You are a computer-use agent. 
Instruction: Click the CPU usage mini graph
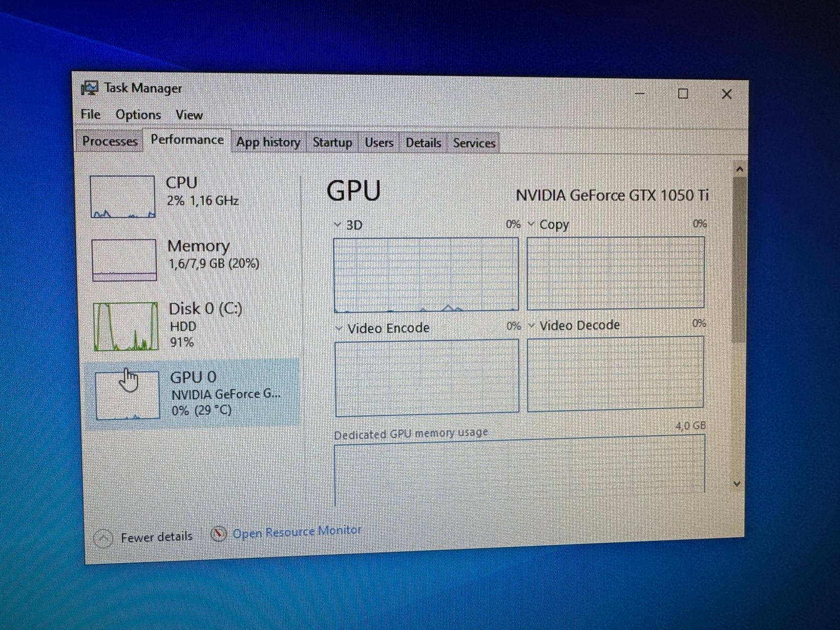click(123, 197)
